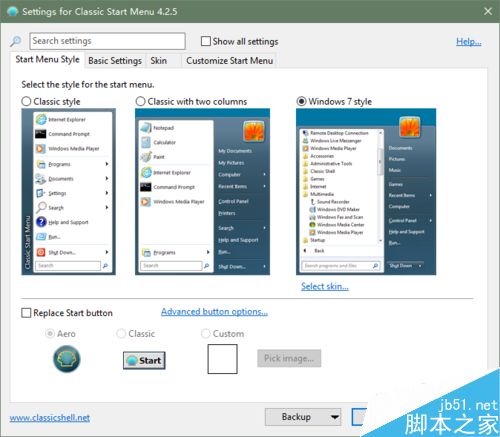Click the Aero shell Start button image
500x437 pixels.
(67, 359)
